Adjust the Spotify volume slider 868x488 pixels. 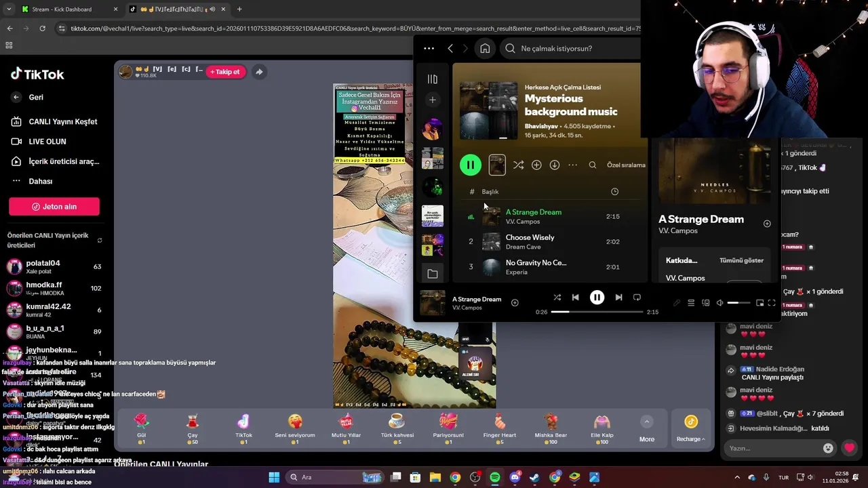738,303
